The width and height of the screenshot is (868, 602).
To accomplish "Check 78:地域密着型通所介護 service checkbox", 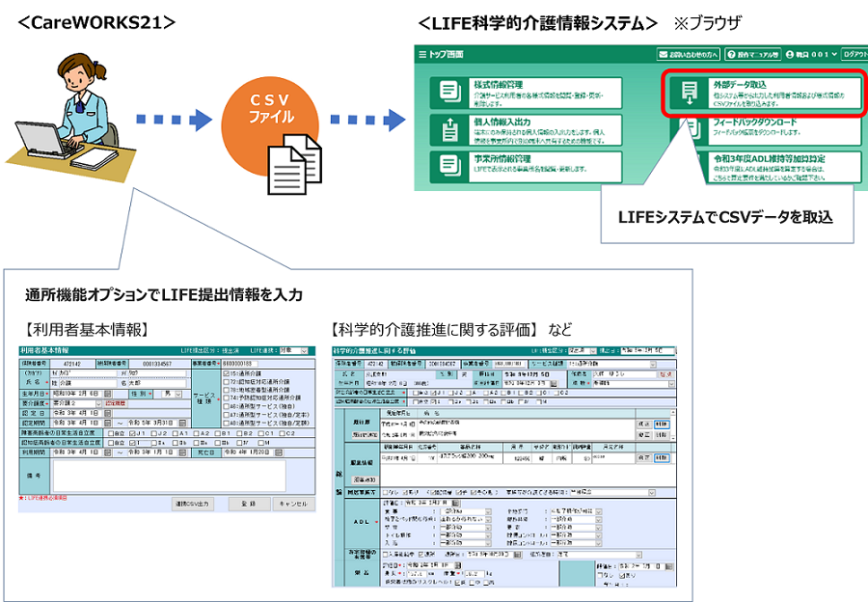I will (x=226, y=390).
